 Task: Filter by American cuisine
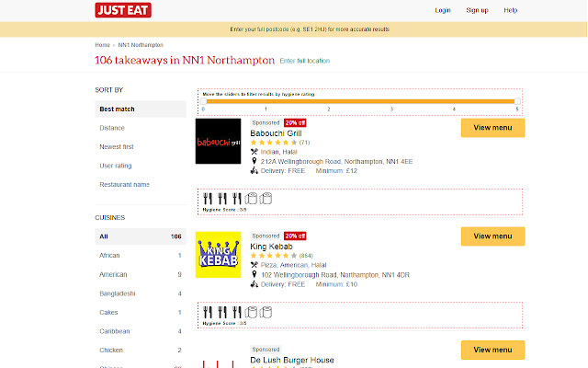141,274
